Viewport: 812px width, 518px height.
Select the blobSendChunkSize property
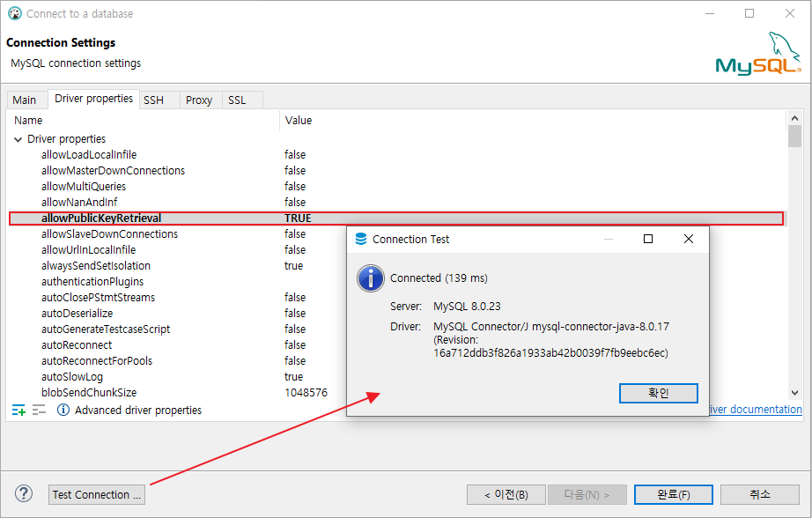point(89,393)
